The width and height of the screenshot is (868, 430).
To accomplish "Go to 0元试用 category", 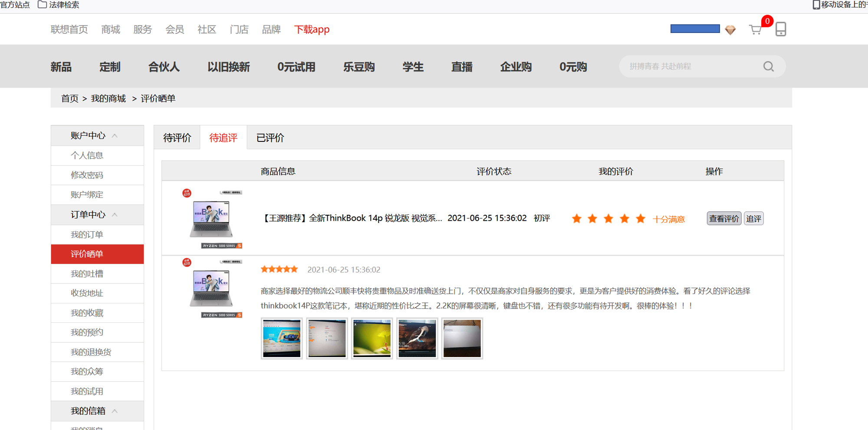I will (x=296, y=67).
